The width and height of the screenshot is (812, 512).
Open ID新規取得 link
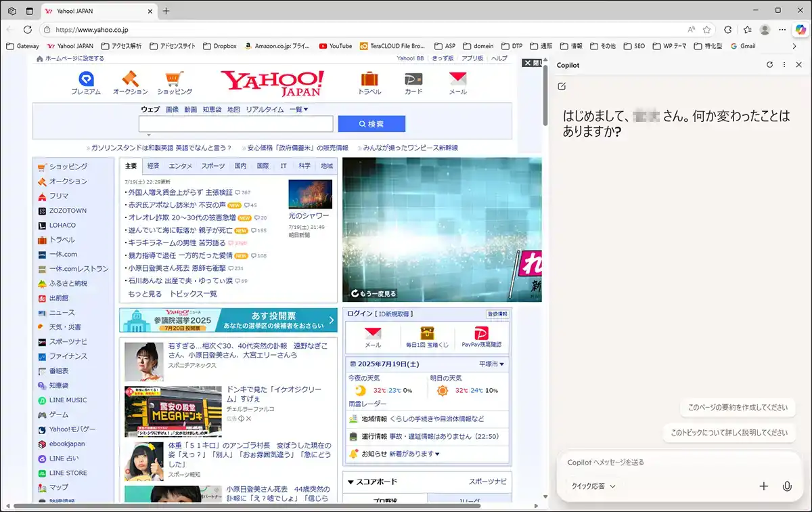(394, 314)
